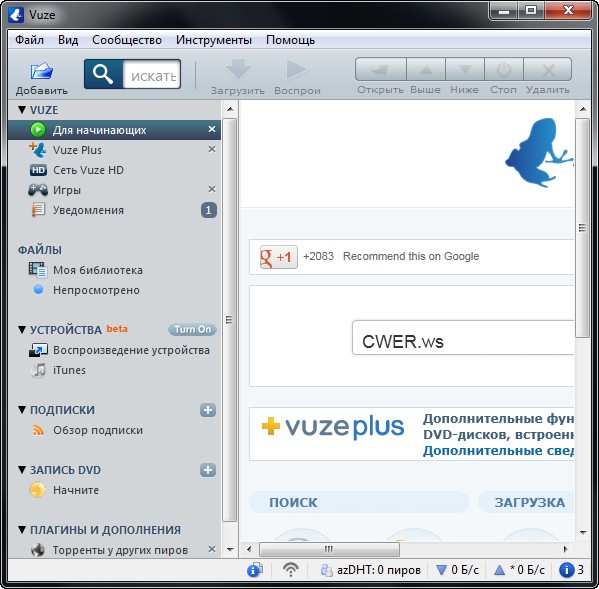This screenshot has width=599, height=589.
Task: Collapse the VUZE section triangle
Action: coord(22,110)
